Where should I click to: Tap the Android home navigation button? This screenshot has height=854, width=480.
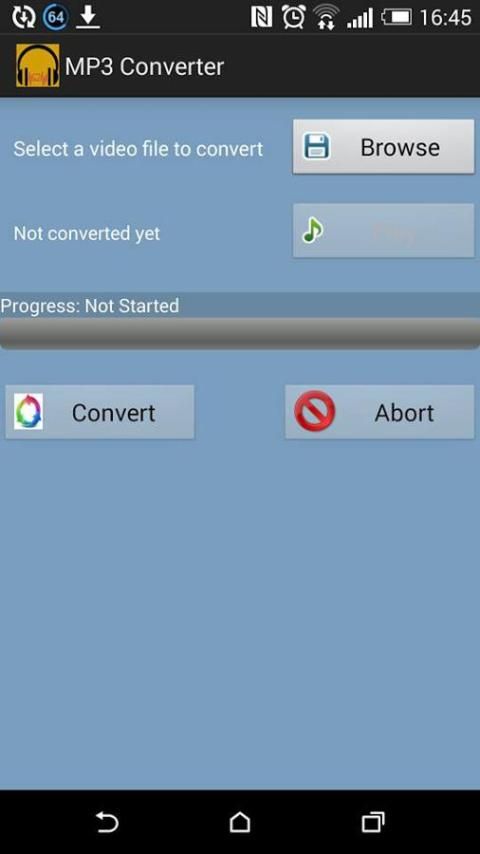[x=240, y=822]
